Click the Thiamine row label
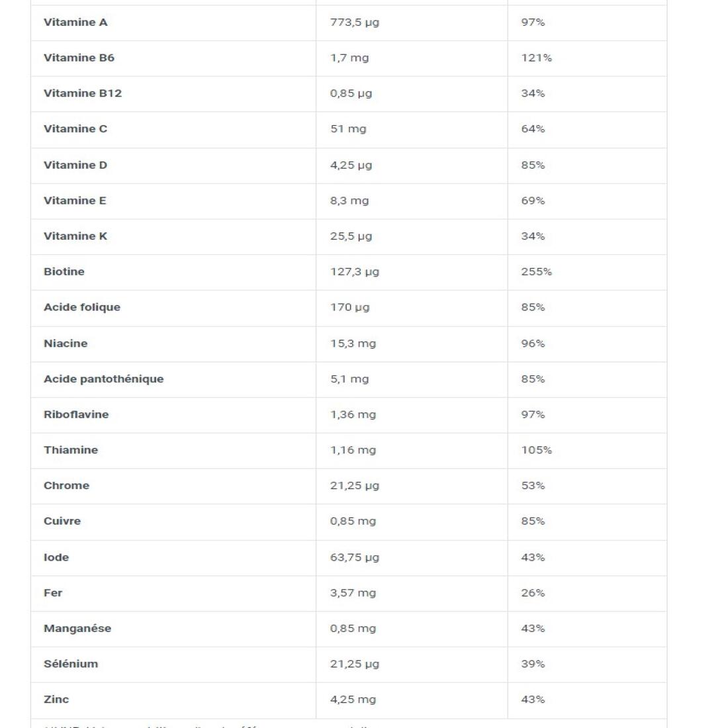The width and height of the screenshot is (728, 728). point(71,450)
